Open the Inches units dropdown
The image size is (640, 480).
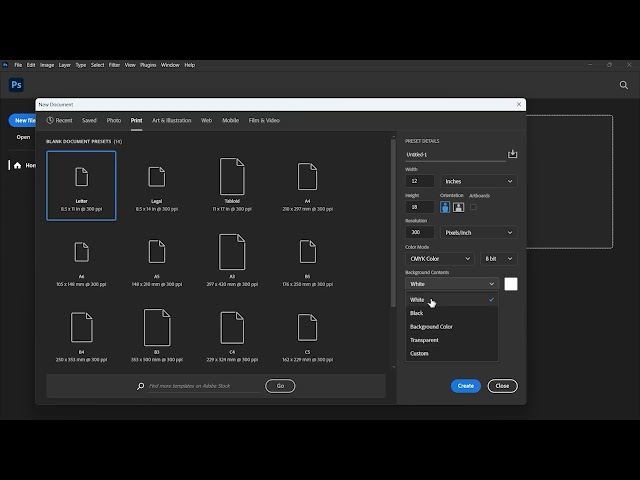[x=478, y=181]
